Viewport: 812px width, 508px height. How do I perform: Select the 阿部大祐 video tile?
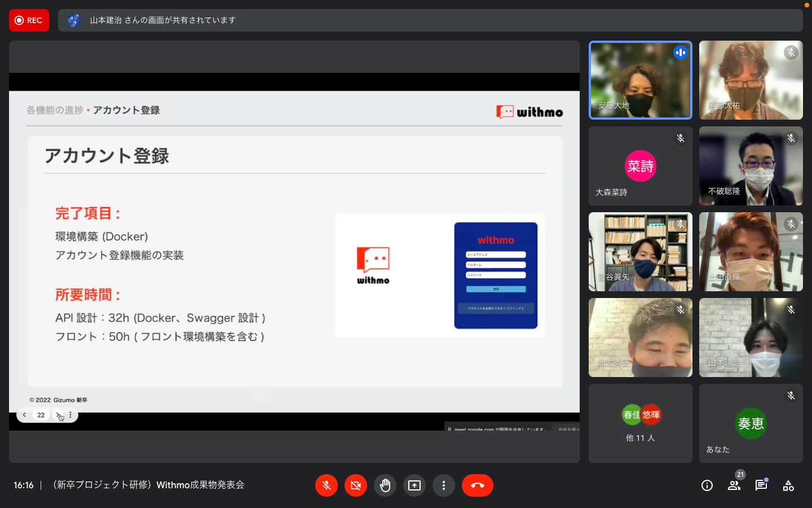pos(751,80)
